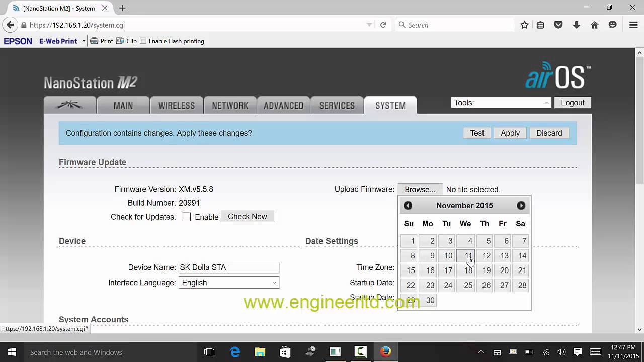Select November 14 in the calendar
This screenshot has height=362, width=644.
click(521, 256)
